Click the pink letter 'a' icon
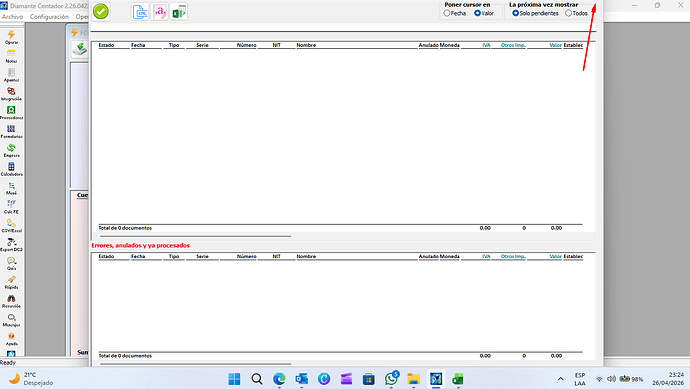690x389 pixels. [159, 12]
